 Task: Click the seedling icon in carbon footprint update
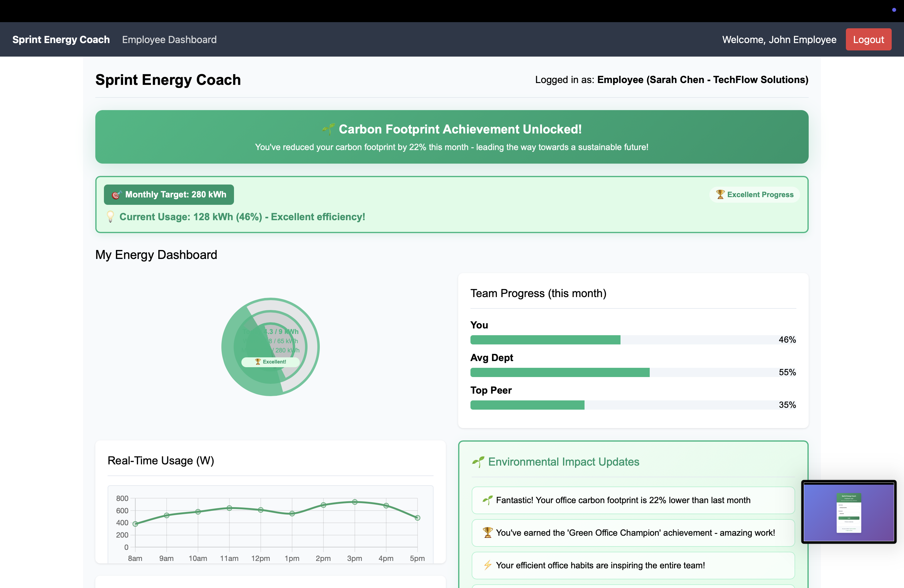click(488, 500)
